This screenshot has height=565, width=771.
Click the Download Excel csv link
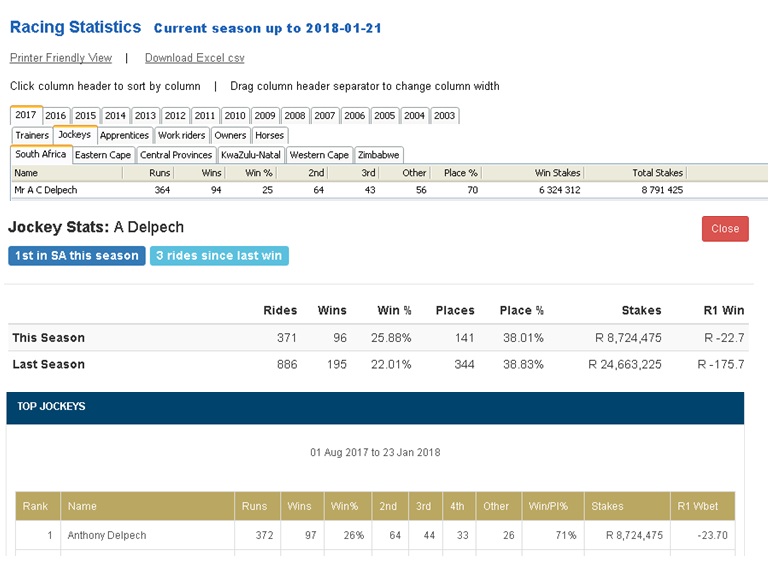tap(197, 58)
